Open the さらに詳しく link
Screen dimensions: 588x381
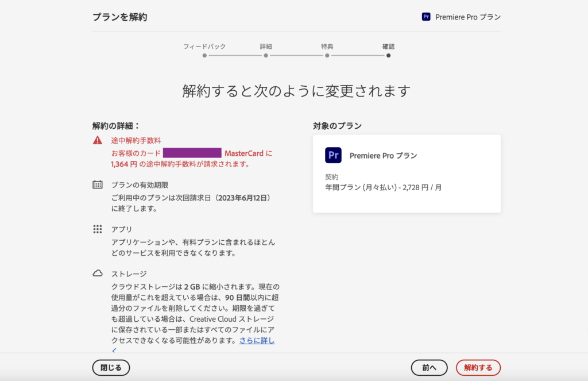coord(257,340)
